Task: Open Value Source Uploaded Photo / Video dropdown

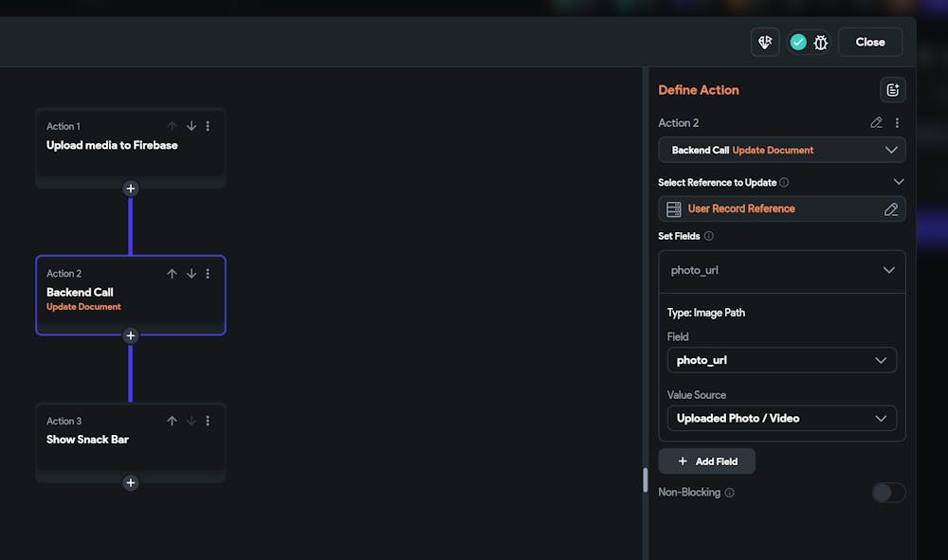Action: (781, 419)
